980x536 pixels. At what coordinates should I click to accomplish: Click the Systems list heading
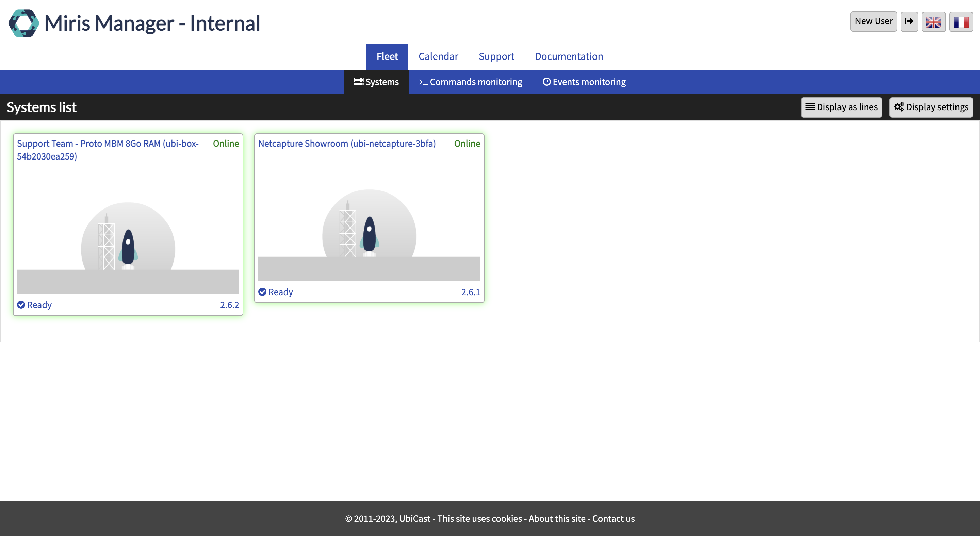pos(42,107)
